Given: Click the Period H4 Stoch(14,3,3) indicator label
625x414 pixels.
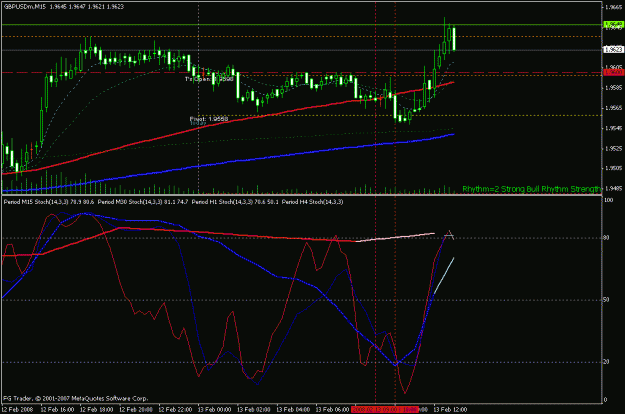Looking at the screenshot, I should 312,202.
